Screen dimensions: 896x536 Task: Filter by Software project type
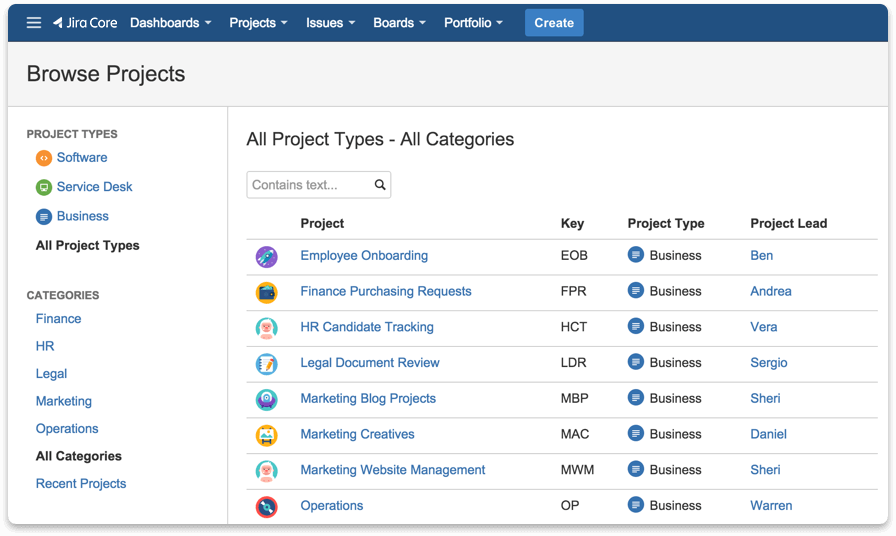click(81, 158)
